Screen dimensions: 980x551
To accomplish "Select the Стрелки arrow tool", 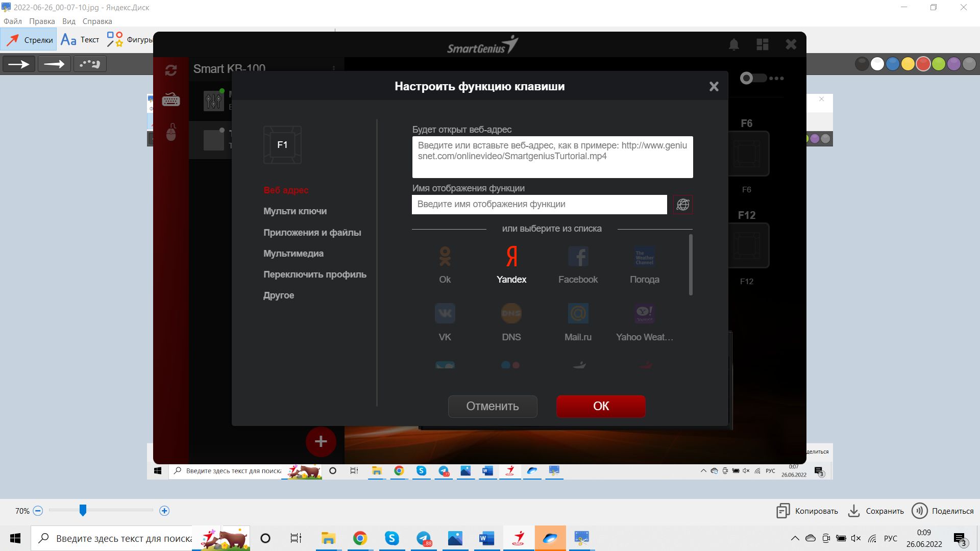I will pyautogui.click(x=29, y=40).
